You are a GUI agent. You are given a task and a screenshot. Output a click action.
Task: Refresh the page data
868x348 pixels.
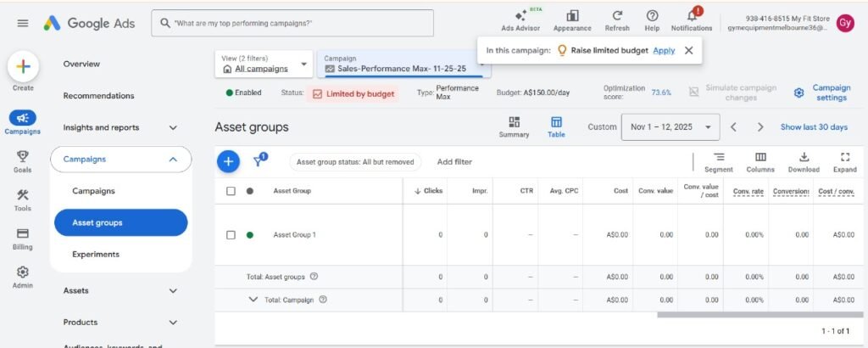tap(617, 20)
